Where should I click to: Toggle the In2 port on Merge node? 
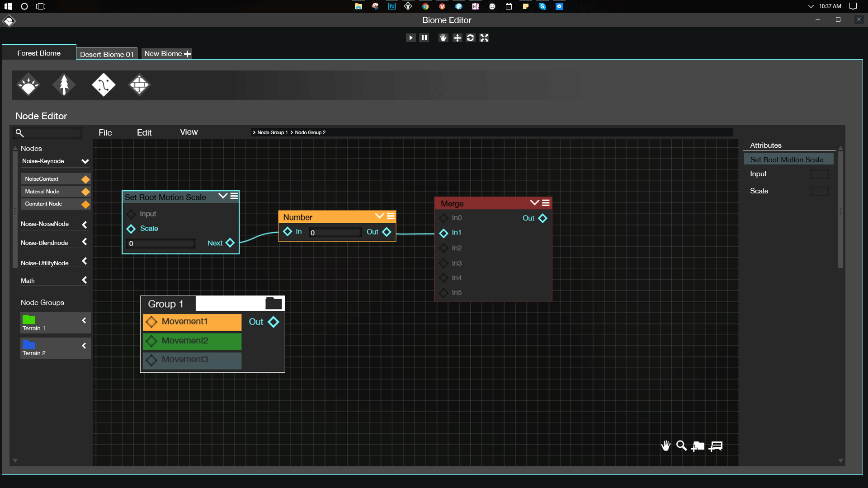click(443, 248)
